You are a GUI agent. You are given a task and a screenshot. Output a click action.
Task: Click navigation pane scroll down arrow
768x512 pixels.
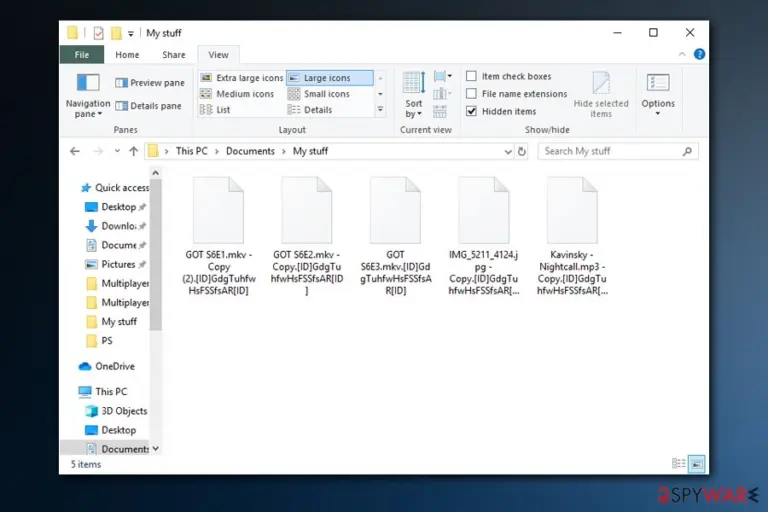tap(156, 448)
